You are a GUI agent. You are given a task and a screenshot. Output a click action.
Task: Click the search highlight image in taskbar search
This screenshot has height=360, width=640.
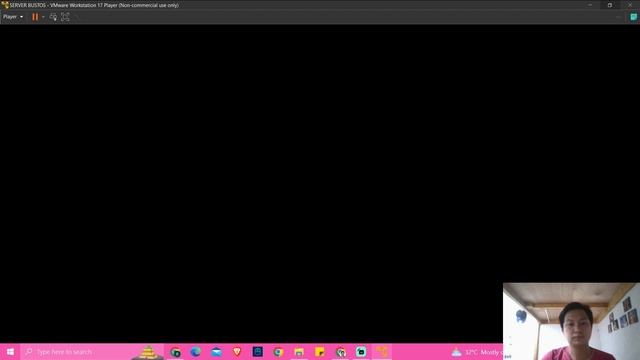tap(149, 352)
